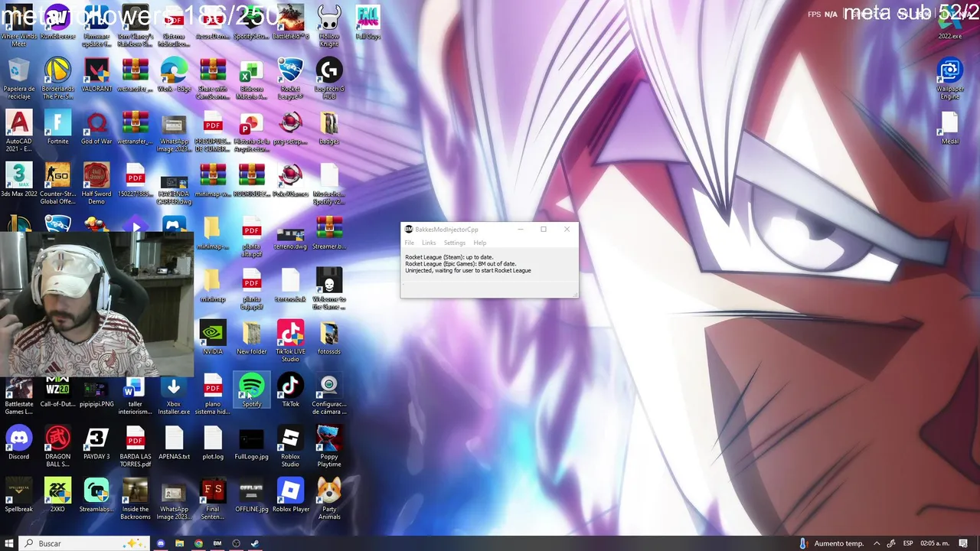Select the Papelera de reciclaje icon
Viewport: 980px width, 551px height.
coord(19,79)
